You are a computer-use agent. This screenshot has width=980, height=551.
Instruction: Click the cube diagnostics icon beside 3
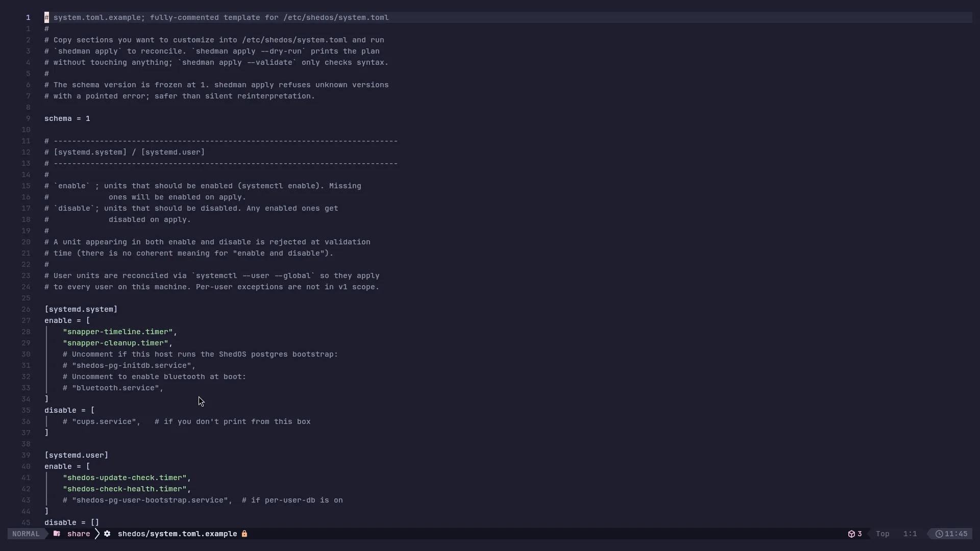tap(851, 534)
